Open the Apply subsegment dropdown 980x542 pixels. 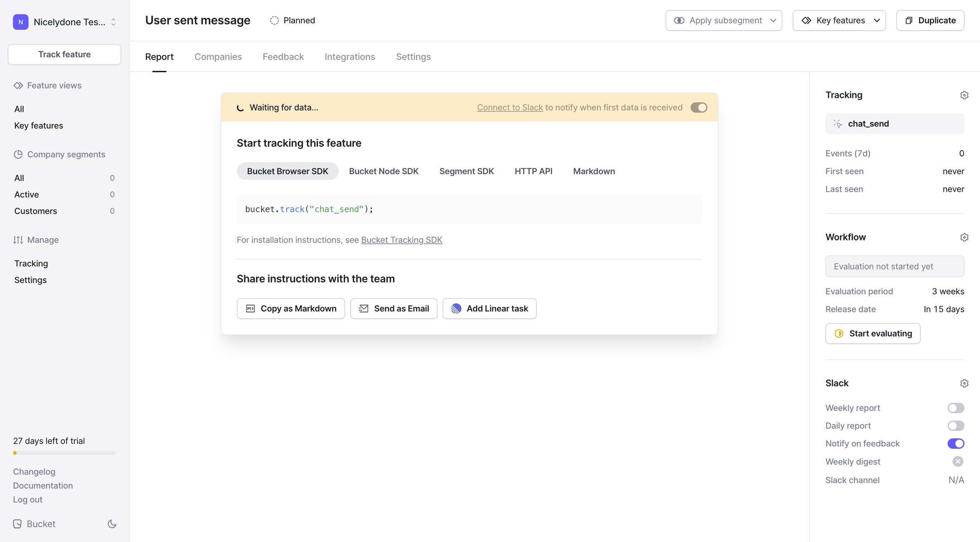[x=724, y=20]
